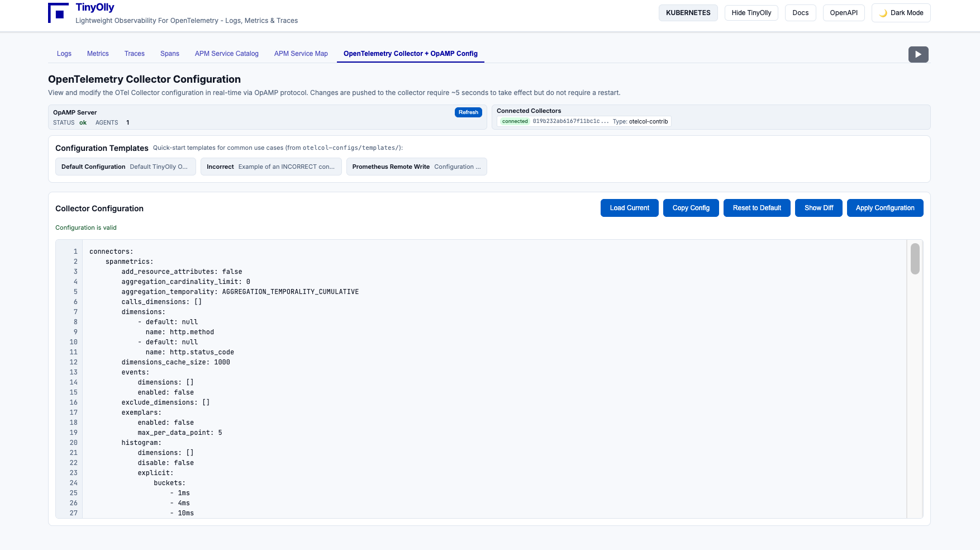
Task: Open the OpenAPI page
Action: (x=843, y=13)
